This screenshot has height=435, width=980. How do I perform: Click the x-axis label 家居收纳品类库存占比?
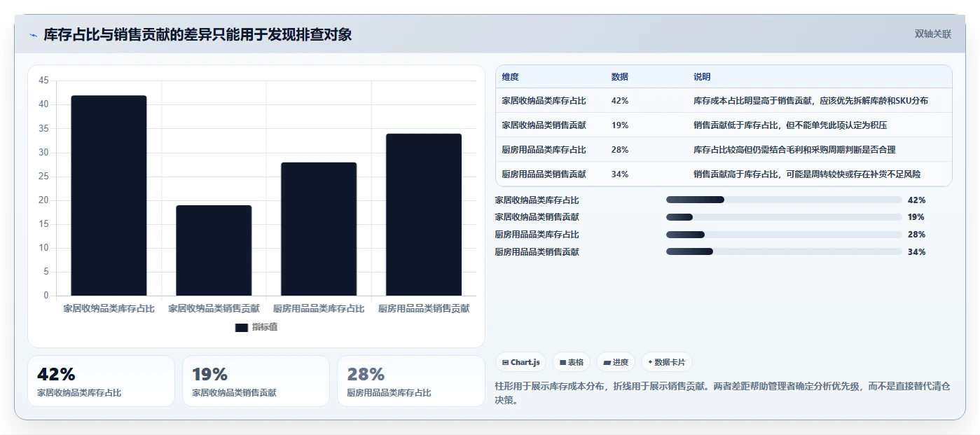click(109, 308)
